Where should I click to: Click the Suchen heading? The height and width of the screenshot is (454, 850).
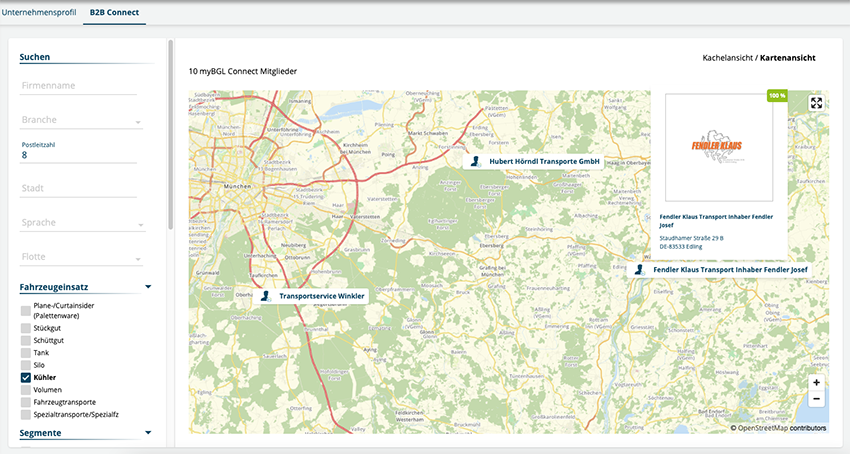point(35,57)
